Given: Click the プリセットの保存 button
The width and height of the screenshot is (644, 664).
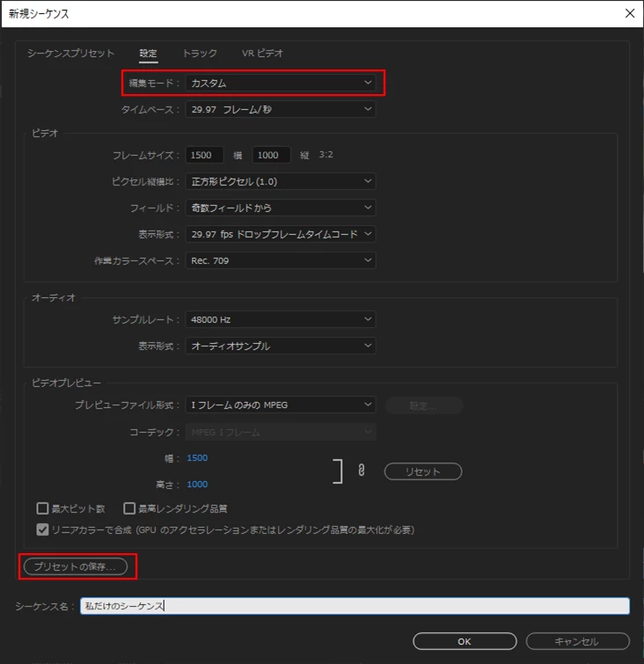Looking at the screenshot, I should click(76, 566).
